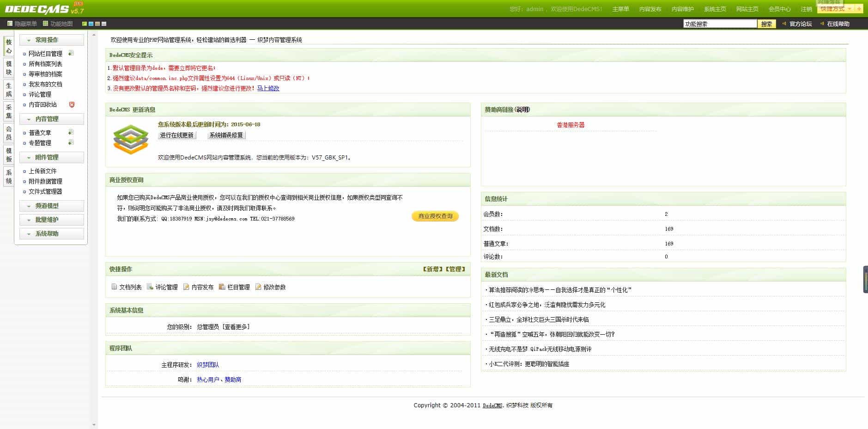Open 评论管理 in the 快捷操作 panel
Viewport: 868px width, 429px height.
(x=163, y=287)
